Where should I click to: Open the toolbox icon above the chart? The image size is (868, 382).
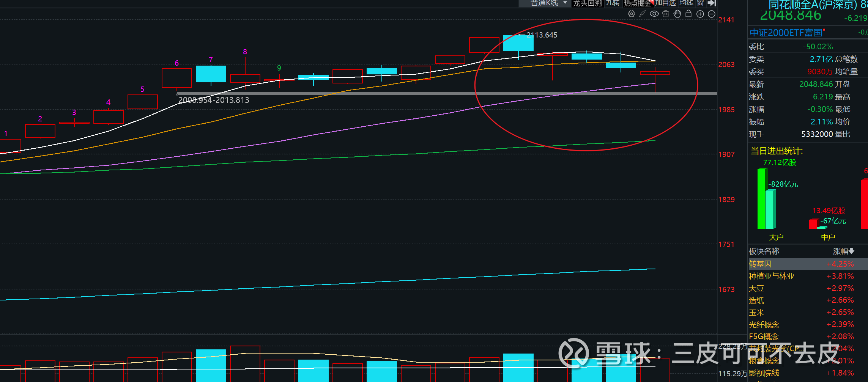point(666,14)
